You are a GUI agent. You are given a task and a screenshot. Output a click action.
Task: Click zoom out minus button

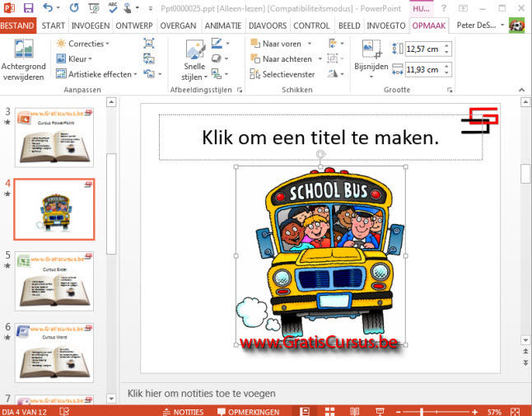coord(399,412)
